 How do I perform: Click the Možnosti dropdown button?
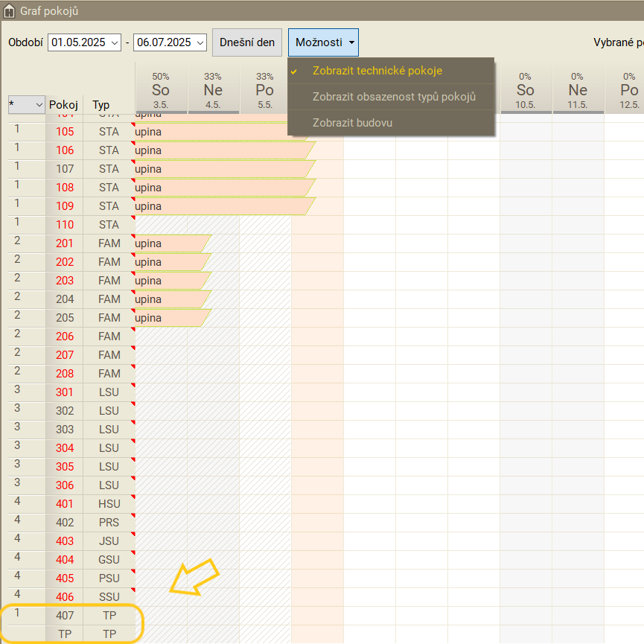click(323, 42)
